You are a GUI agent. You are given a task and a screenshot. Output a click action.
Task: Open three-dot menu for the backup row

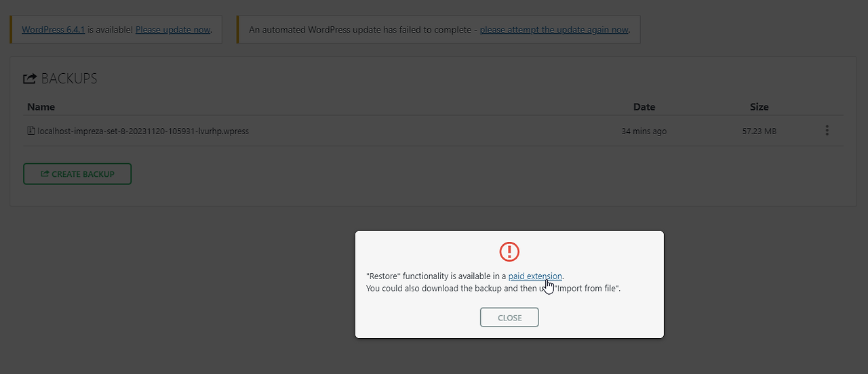pos(827,131)
